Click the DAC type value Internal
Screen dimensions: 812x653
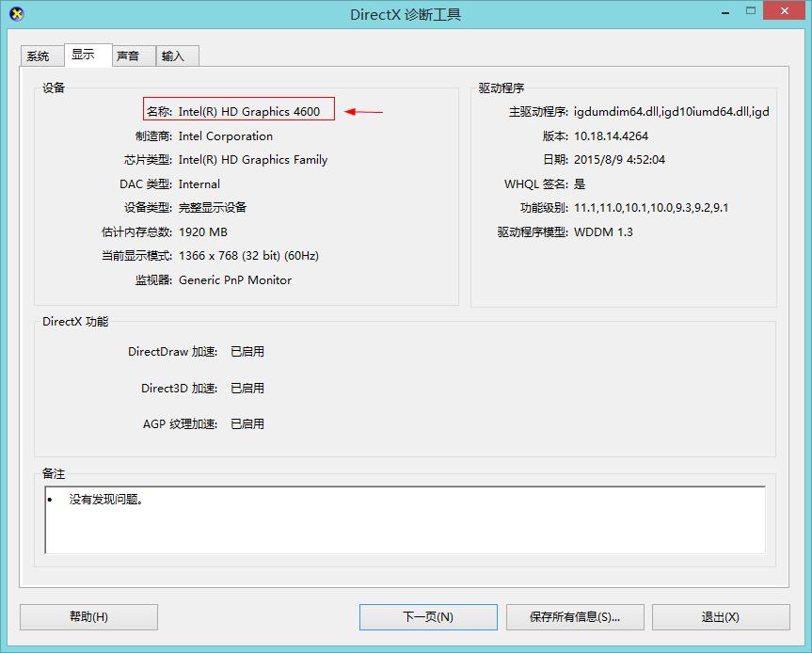tap(199, 184)
